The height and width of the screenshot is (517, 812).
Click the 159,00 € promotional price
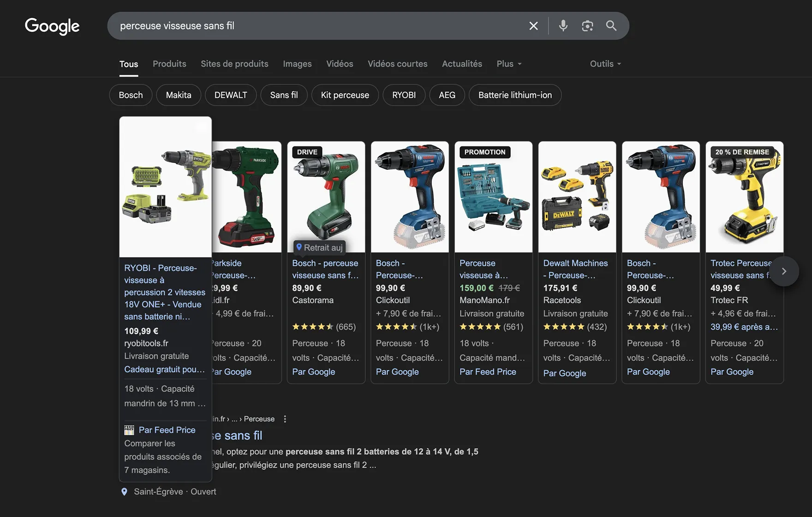477,288
